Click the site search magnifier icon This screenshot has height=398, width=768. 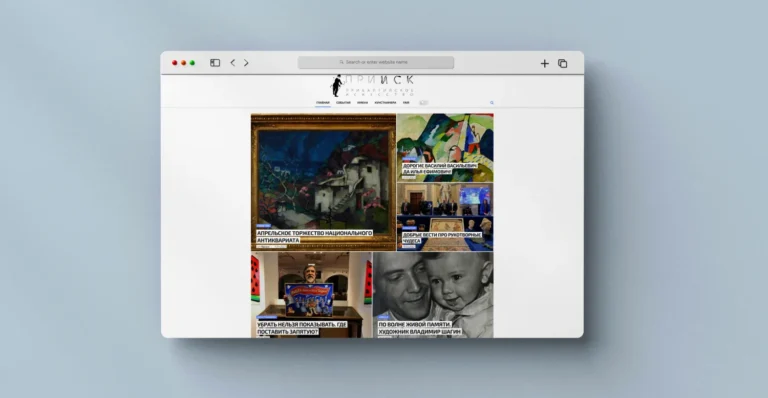pyautogui.click(x=492, y=103)
